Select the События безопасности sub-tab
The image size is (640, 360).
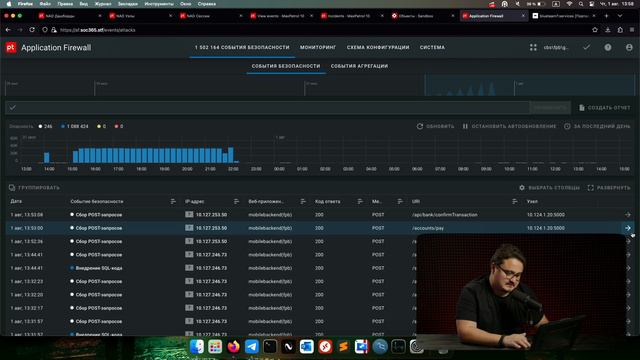pos(286,66)
